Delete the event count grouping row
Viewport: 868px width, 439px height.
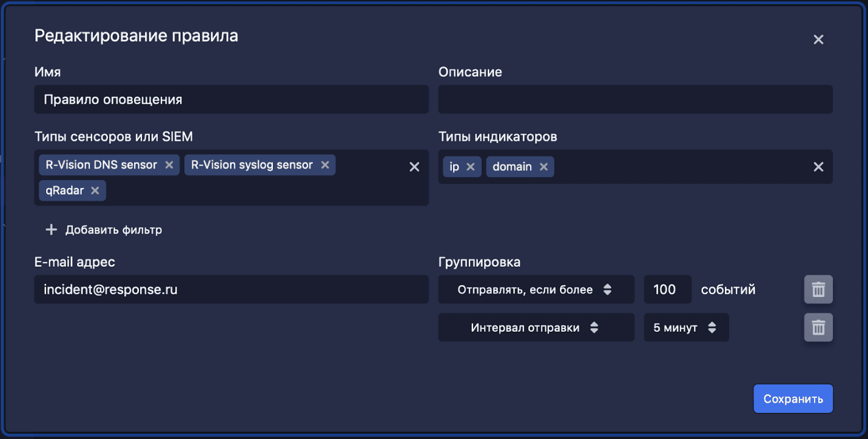tap(818, 290)
